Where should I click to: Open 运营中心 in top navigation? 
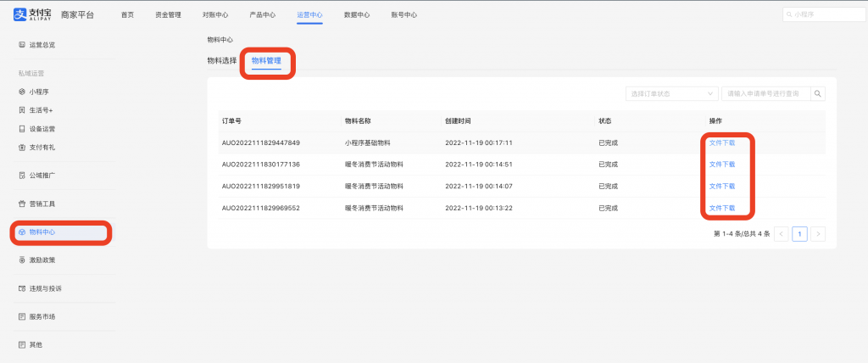(x=309, y=15)
